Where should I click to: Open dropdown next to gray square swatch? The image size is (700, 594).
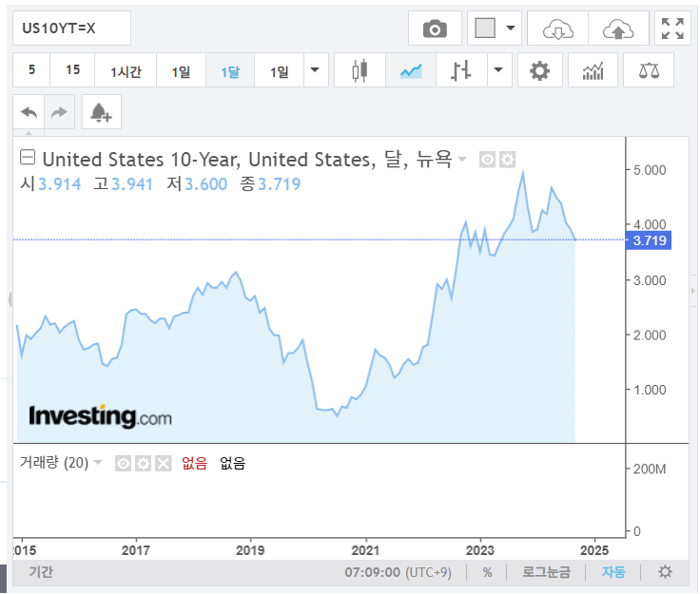pyautogui.click(x=511, y=29)
